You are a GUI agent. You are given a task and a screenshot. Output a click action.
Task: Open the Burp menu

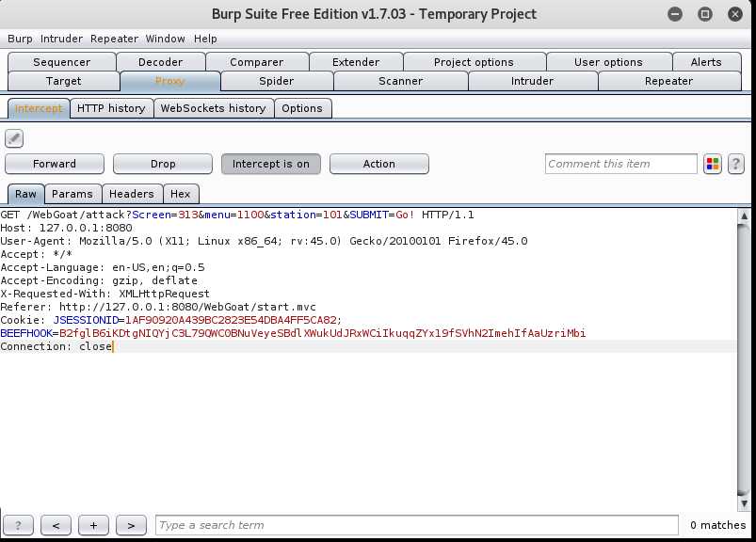tap(20, 39)
